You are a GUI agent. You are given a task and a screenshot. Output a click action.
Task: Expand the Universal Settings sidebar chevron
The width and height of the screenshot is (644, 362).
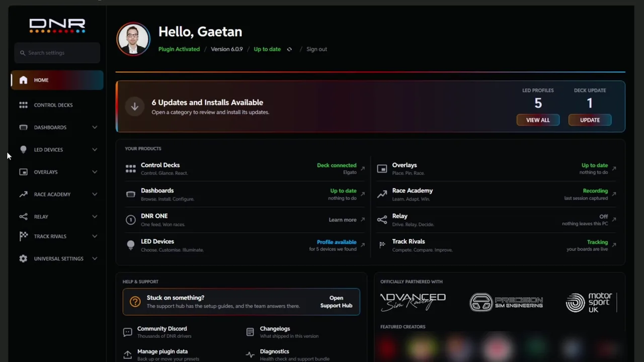click(95, 258)
